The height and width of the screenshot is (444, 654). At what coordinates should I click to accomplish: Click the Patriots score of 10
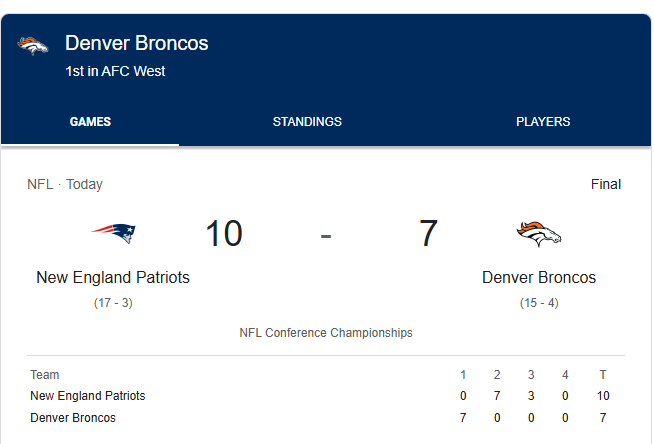point(224,234)
